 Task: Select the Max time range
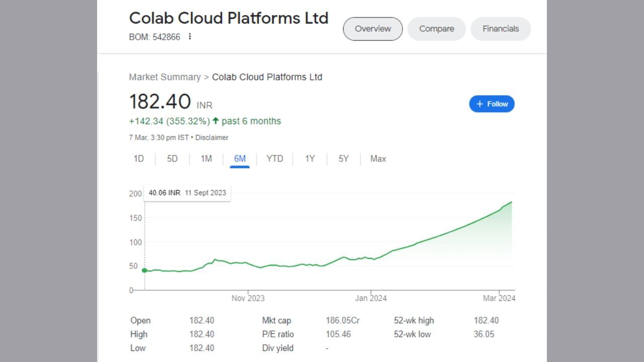click(x=378, y=159)
